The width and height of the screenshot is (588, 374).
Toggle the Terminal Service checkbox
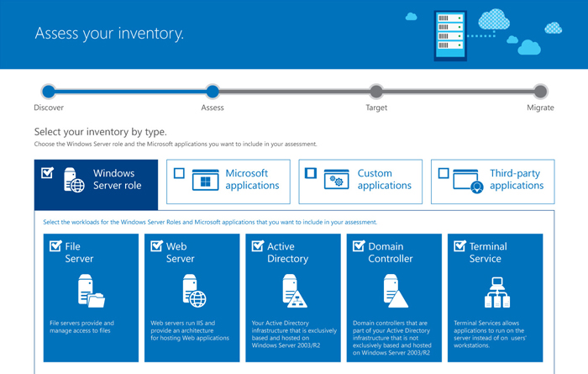point(459,246)
